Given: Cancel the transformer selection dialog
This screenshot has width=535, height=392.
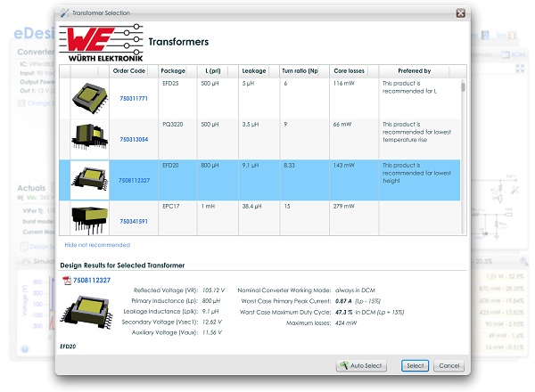Looking at the screenshot, I should [449, 365].
